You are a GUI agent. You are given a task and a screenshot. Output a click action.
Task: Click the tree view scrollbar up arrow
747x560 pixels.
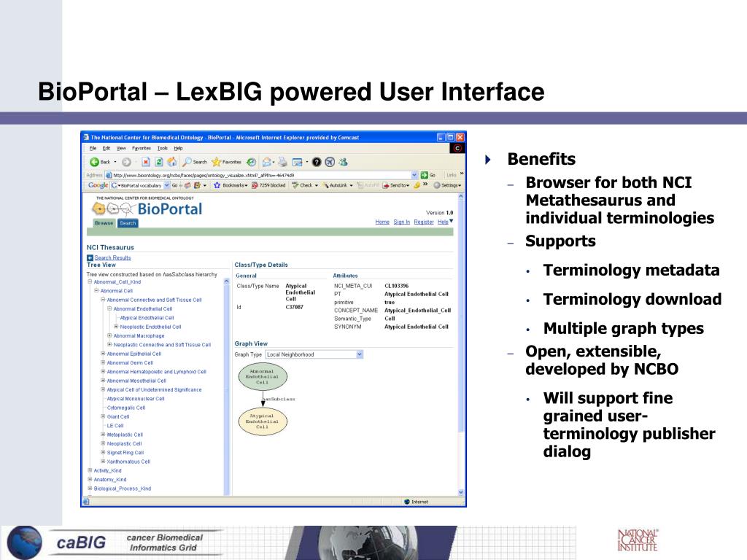tap(226, 281)
